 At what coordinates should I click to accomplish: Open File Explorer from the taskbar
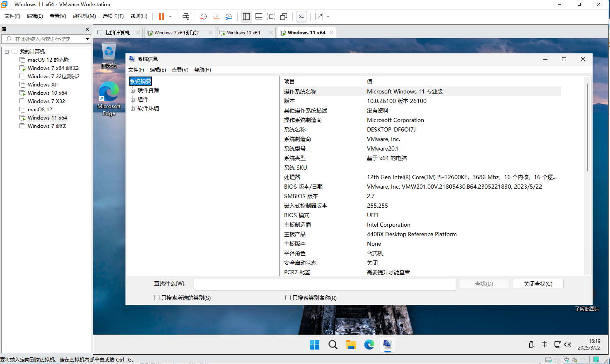click(x=351, y=345)
